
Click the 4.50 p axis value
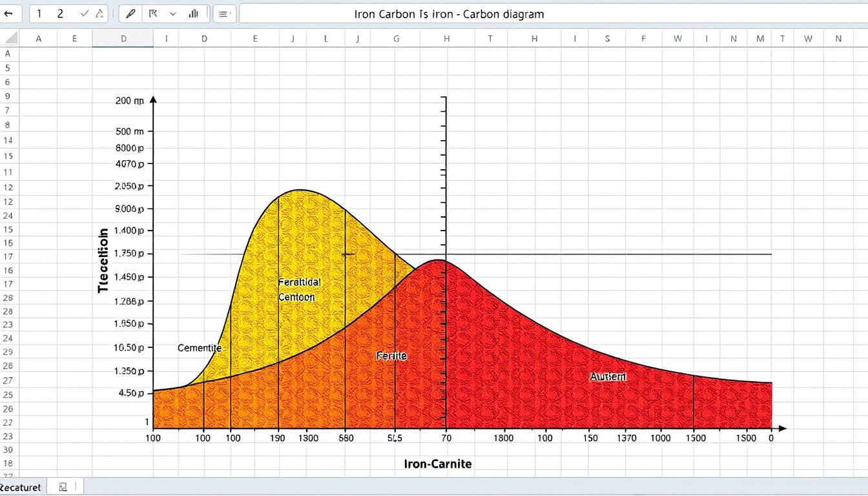pos(132,393)
